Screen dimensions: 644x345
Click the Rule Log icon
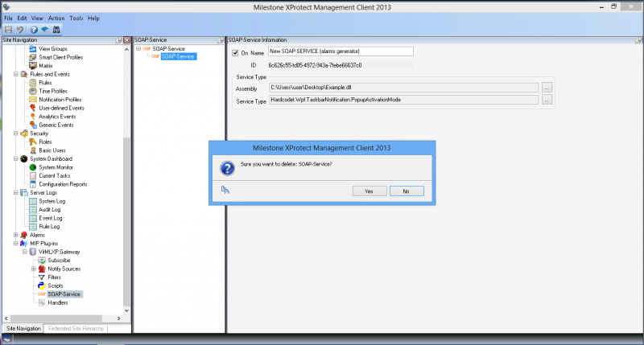pos(33,227)
